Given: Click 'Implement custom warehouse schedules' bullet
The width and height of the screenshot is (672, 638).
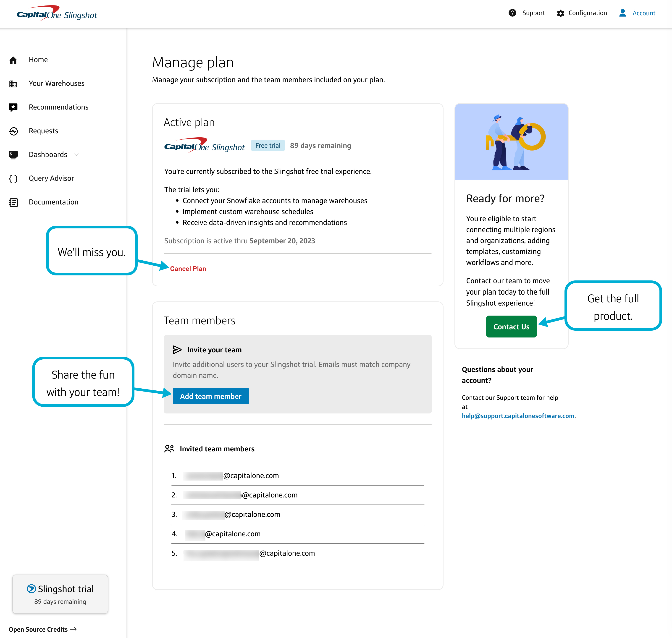Looking at the screenshot, I should (248, 212).
